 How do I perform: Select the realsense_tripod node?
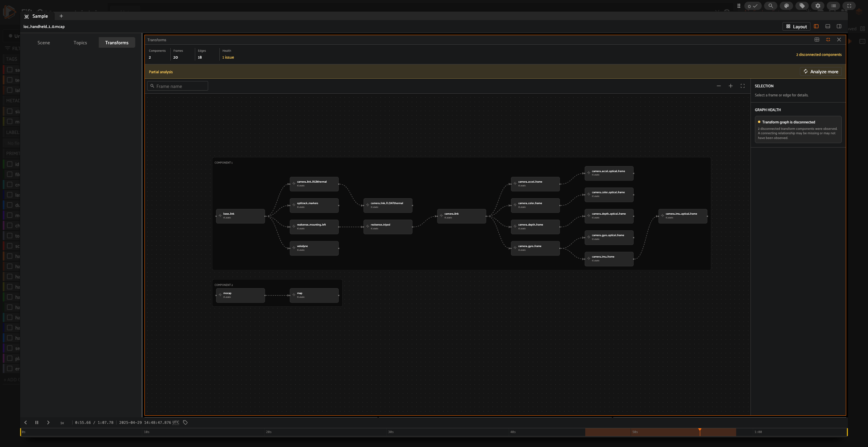(388, 227)
